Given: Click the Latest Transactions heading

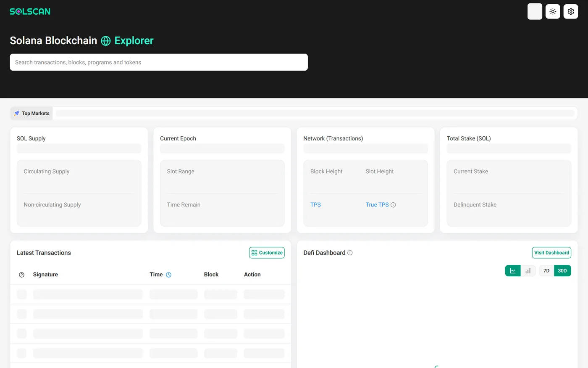Looking at the screenshot, I should [44, 253].
